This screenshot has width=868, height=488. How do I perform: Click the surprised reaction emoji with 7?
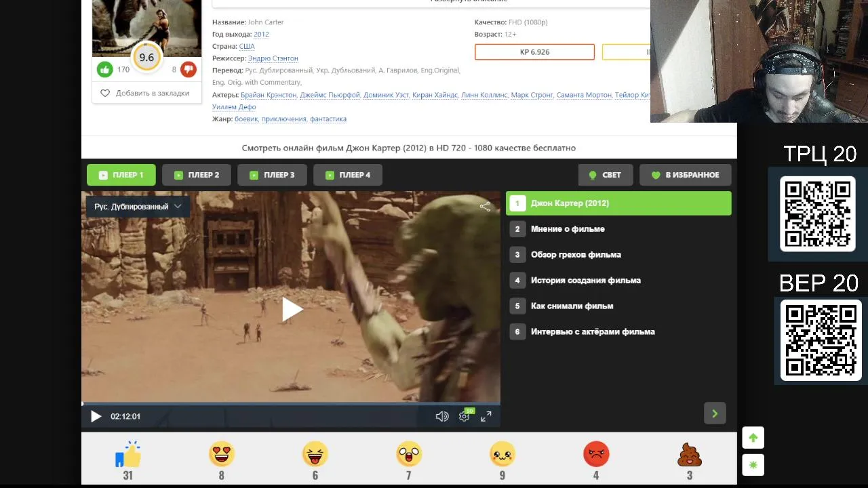408,454
